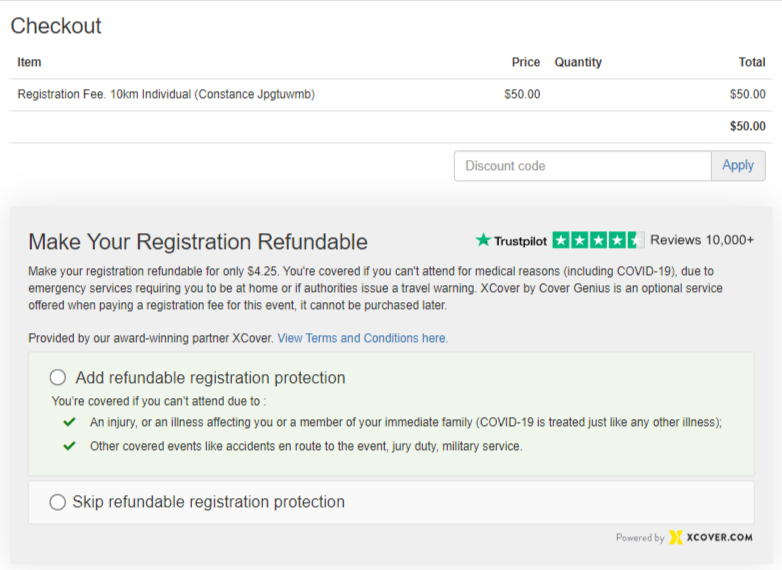Apply the discount code
782x570 pixels.
[738, 166]
